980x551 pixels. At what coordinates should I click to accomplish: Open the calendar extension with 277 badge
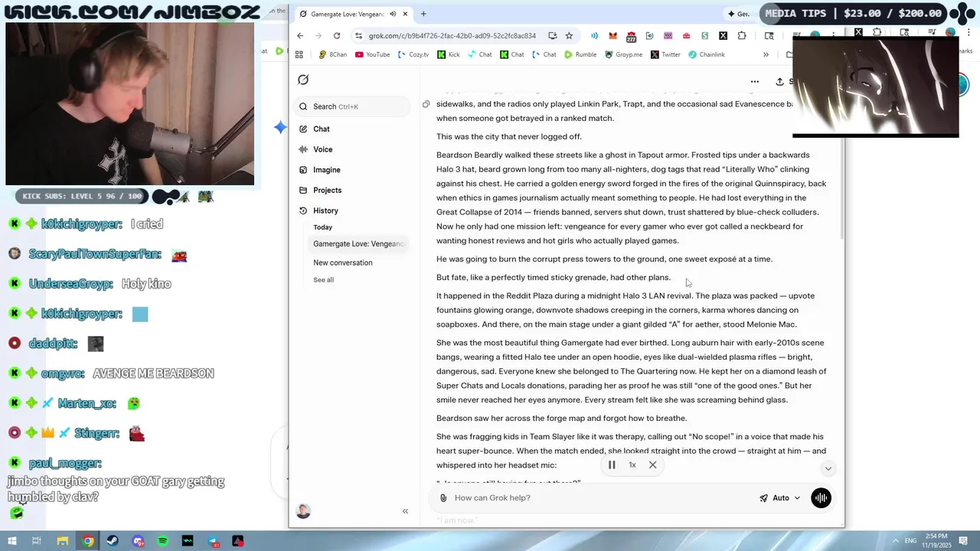click(x=631, y=36)
